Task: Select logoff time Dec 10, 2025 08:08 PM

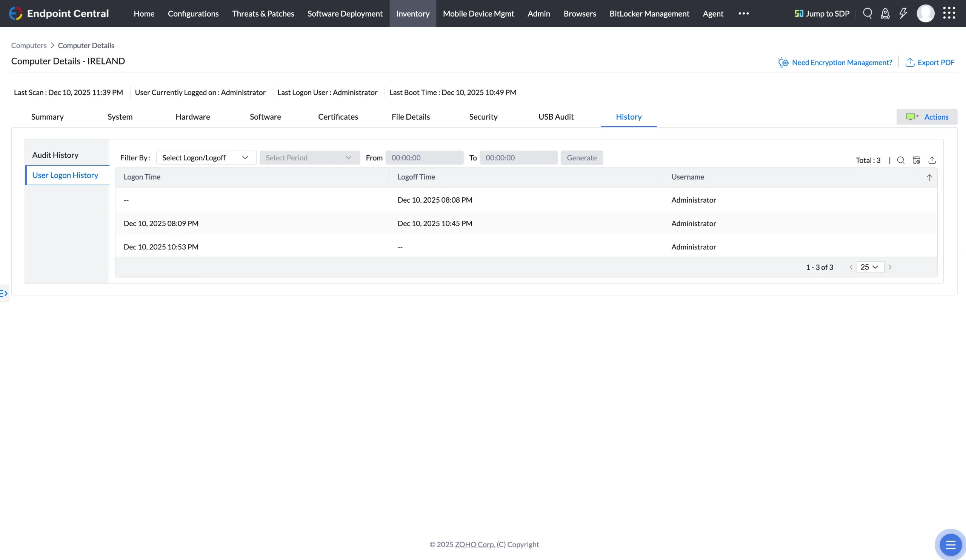Action: pyautogui.click(x=435, y=200)
